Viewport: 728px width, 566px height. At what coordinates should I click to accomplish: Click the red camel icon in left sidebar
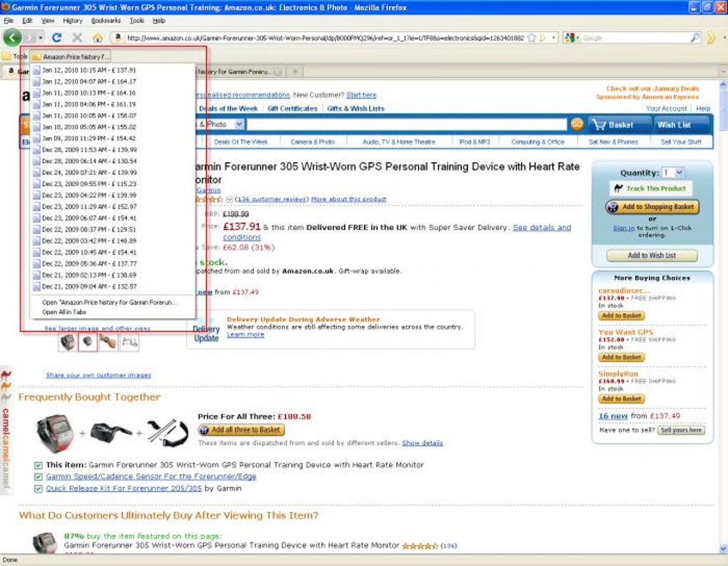coord(6,375)
